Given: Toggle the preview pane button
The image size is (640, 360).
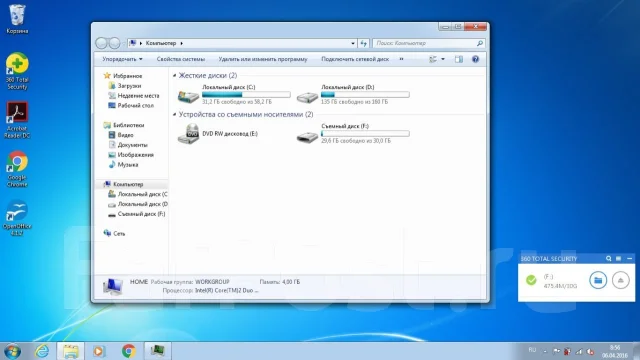Looking at the screenshot, I should [459, 59].
